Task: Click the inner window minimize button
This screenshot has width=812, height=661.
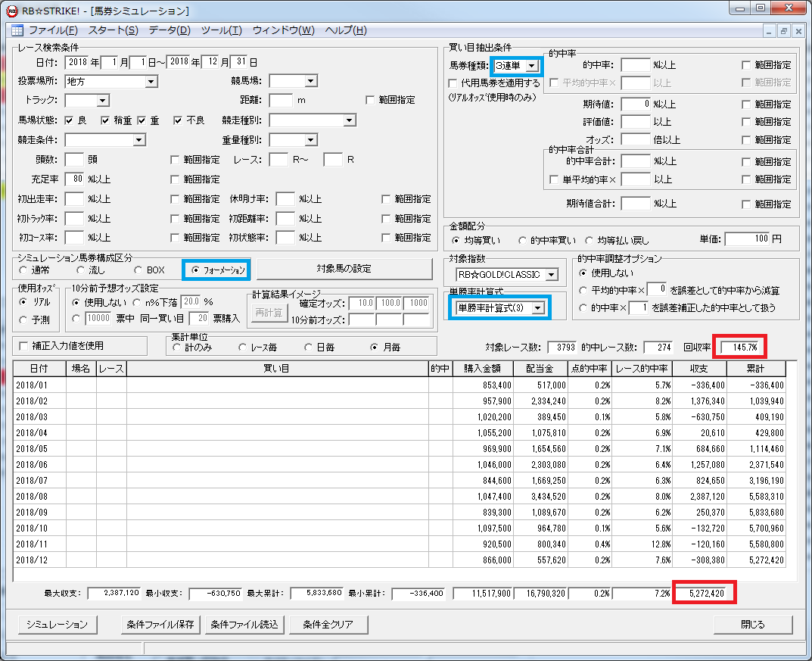Action: [769, 31]
